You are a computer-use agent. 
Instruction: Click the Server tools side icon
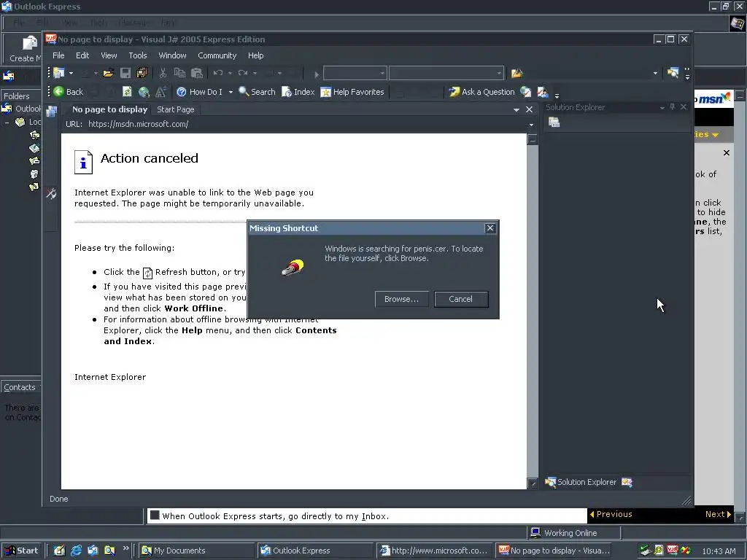pos(51,112)
